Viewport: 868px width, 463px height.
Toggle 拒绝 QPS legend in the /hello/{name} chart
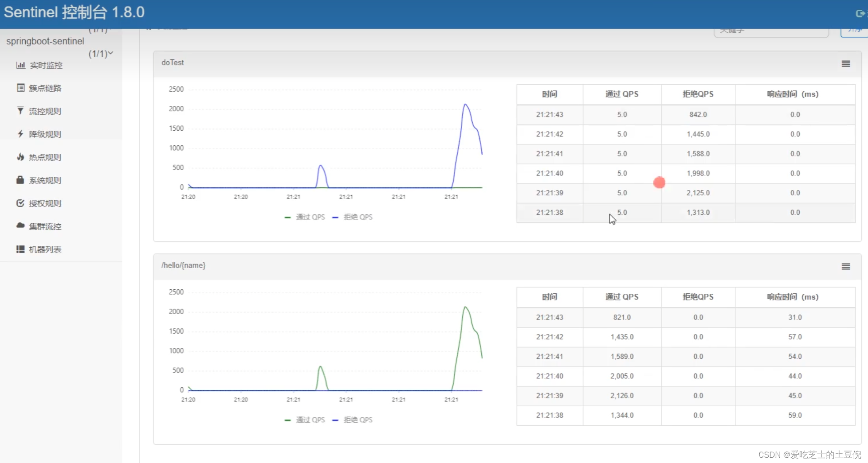point(353,420)
